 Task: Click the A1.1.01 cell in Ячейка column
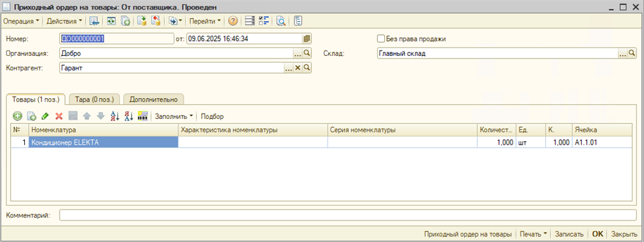pos(602,142)
